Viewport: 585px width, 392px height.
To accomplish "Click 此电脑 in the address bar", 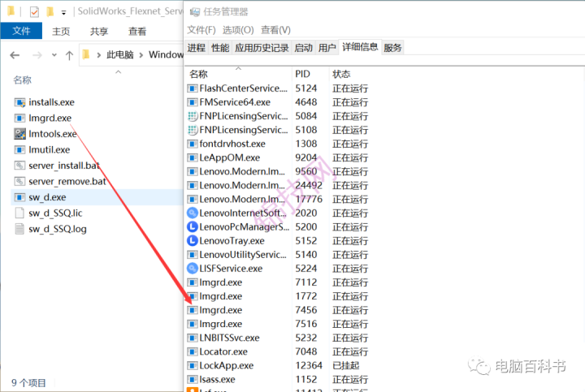I will pyautogui.click(x=120, y=55).
